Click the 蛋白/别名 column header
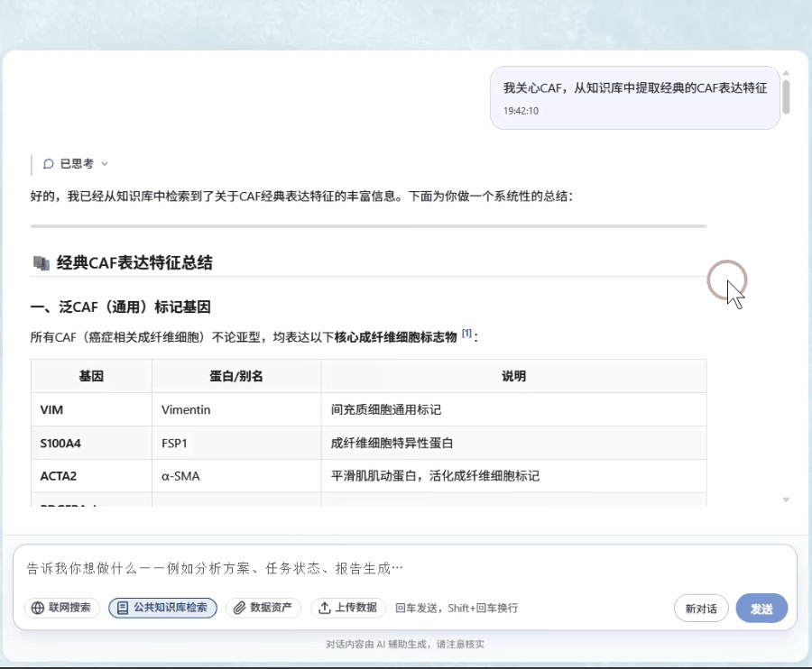812x669 pixels. point(236,376)
